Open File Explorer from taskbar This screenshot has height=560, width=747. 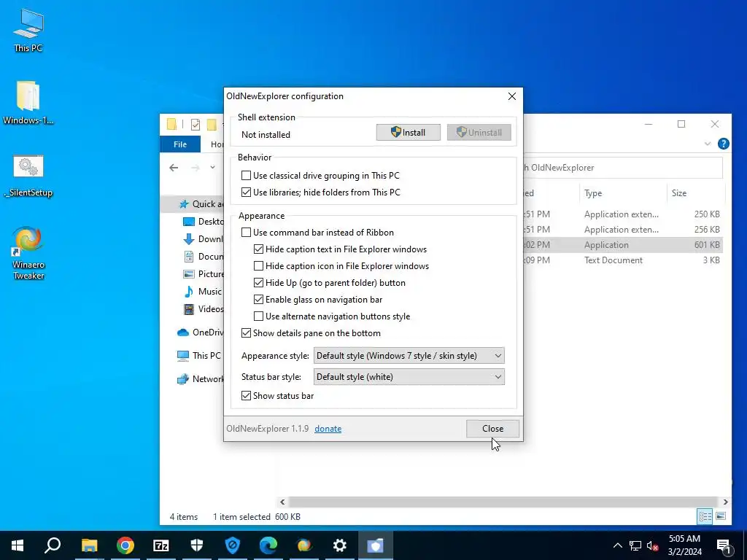tap(89, 545)
